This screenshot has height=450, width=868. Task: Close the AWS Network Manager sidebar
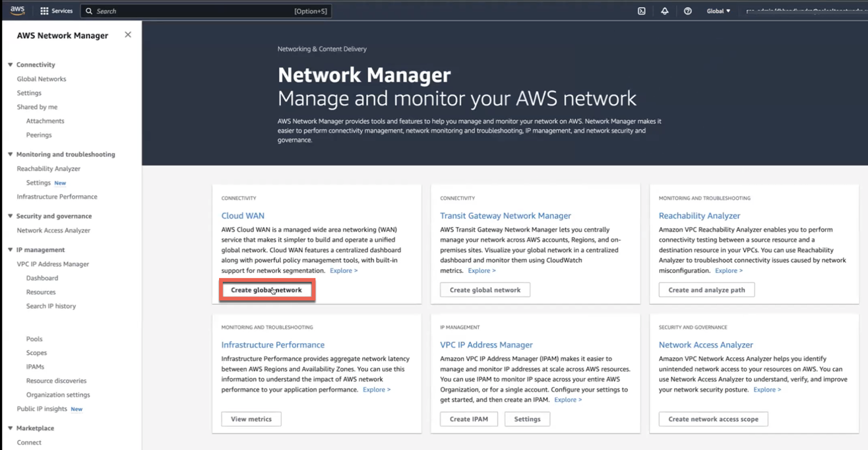(128, 35)
